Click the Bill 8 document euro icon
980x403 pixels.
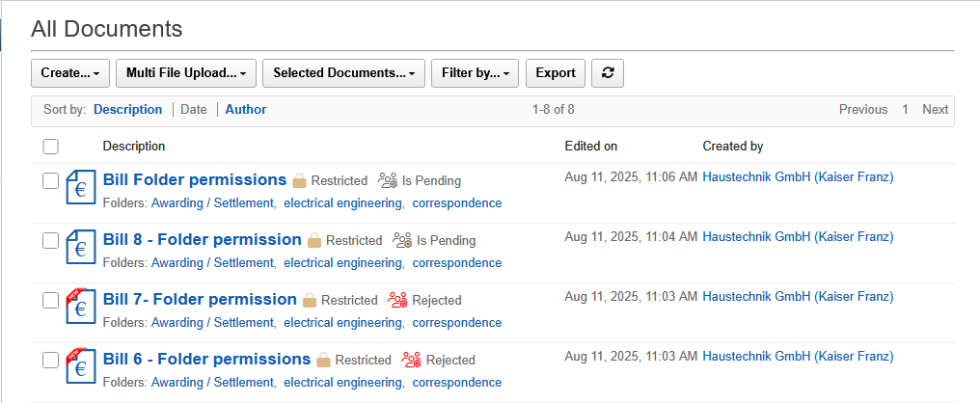pos(80,248)
